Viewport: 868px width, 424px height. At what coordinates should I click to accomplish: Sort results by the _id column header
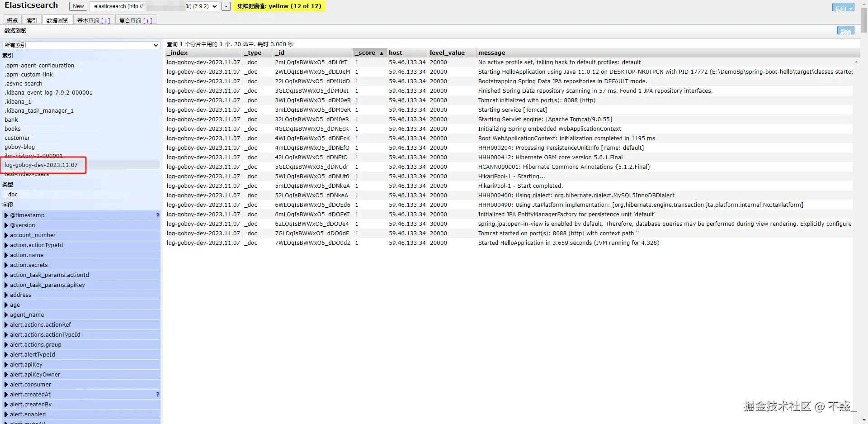(312, 53)
